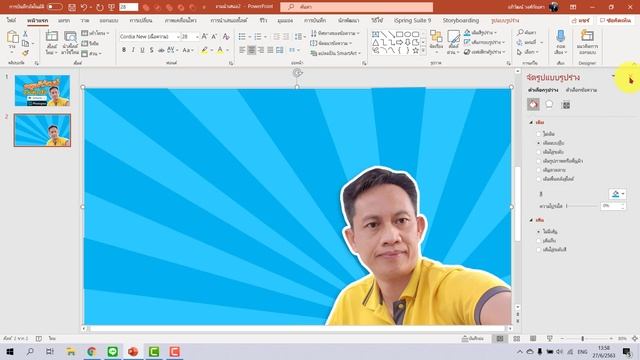Viewport: 640px width, 360px height.
Task: Toggle Underline formatting
Action: (x=142, y=50)
